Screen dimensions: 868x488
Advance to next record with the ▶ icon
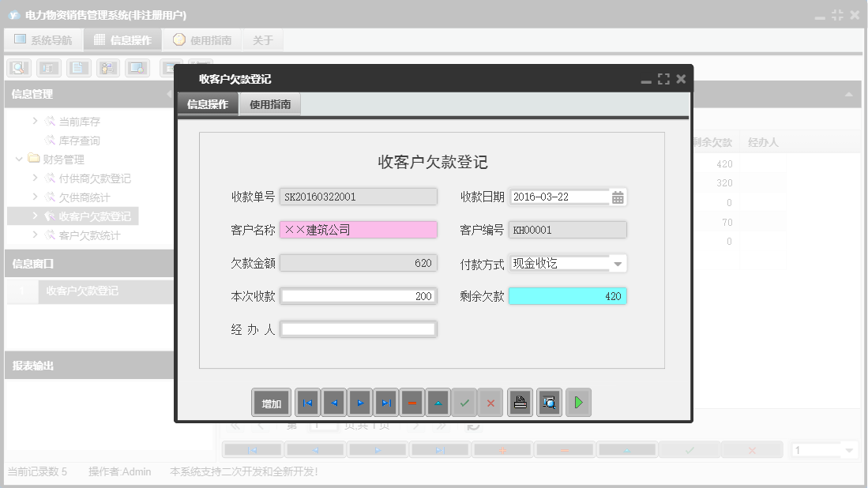tap(359, 402)
